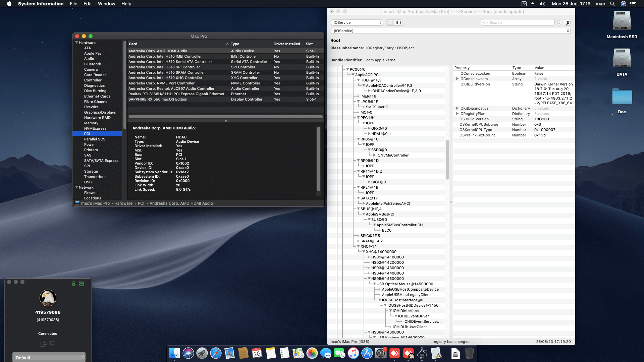The height and width of the screenshot is (362, 644).
Task: Open Photos from the Dock
Action: coord(312,353)
